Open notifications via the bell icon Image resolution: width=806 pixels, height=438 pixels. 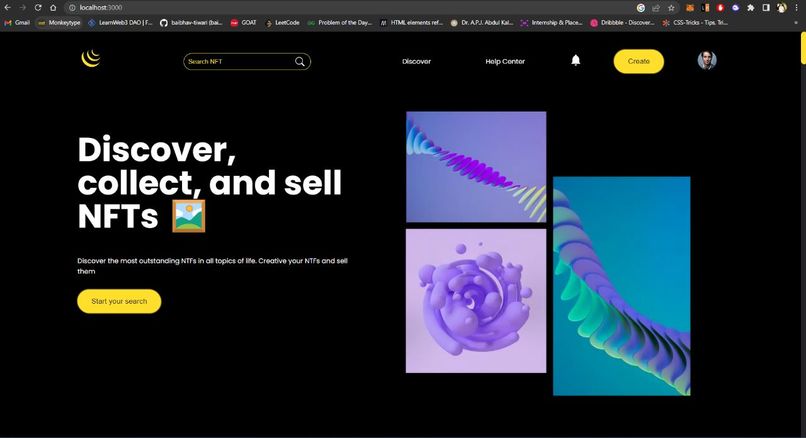point(576,61)
